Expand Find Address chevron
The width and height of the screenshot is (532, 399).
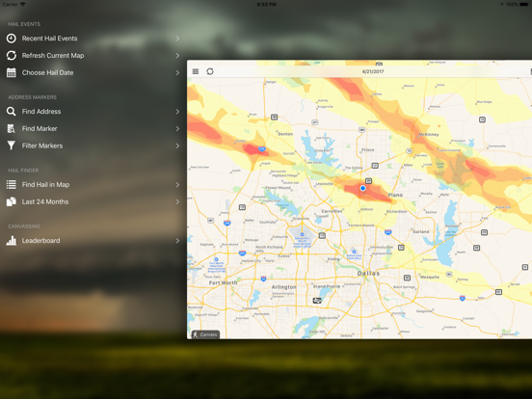tap(177, 111)
